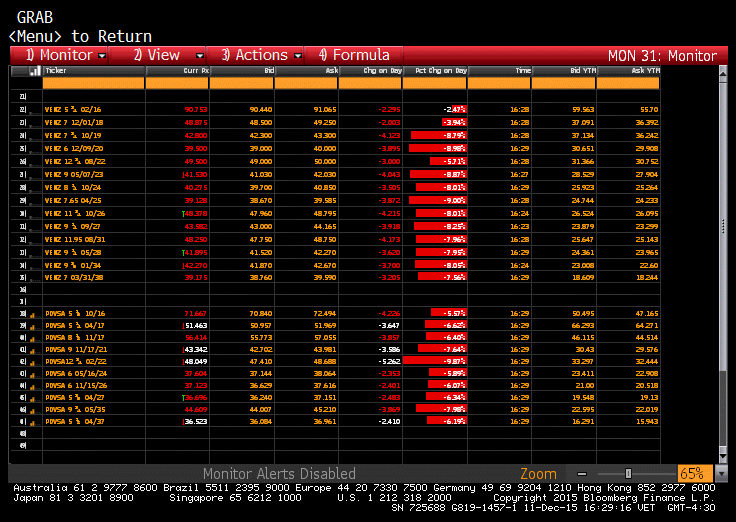Select ticker PDVSA 6 05/16/24

[x=76, y=374]
